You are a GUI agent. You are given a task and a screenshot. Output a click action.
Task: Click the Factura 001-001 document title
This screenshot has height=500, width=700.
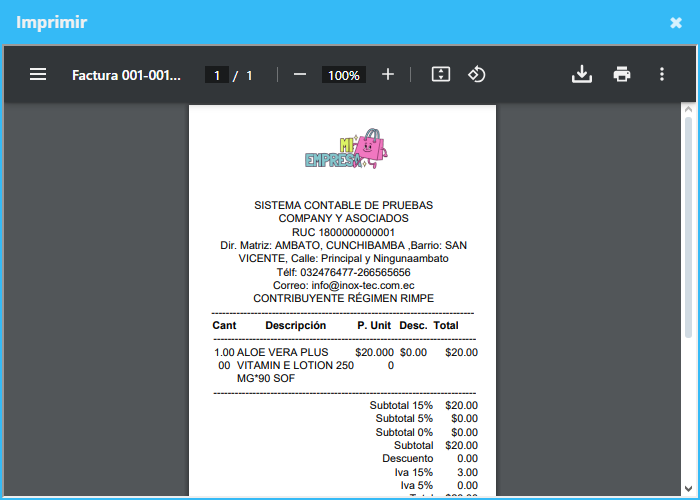pyautogui.click(x=126, y=75)
